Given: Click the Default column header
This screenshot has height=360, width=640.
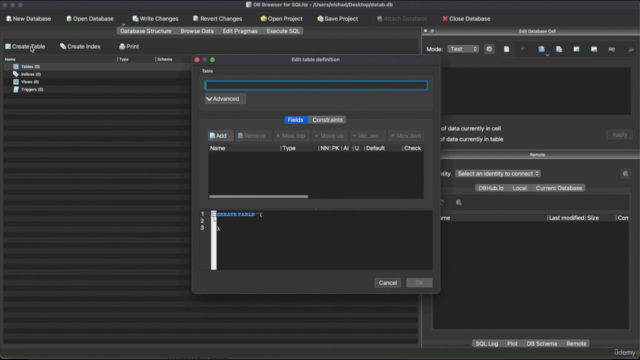Looking at the screenshot, I should point(376,148).
